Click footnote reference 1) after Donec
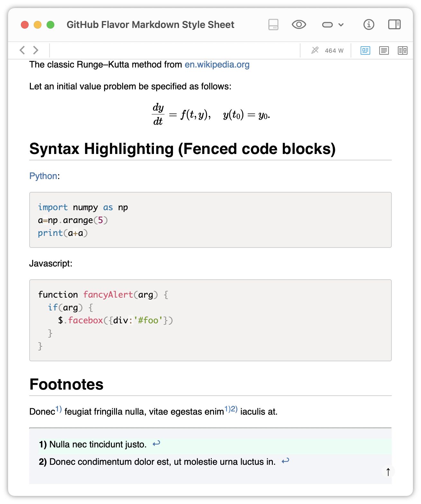This screenshot has height=504, width=421. pyautogui.click(x=58, y=409)
